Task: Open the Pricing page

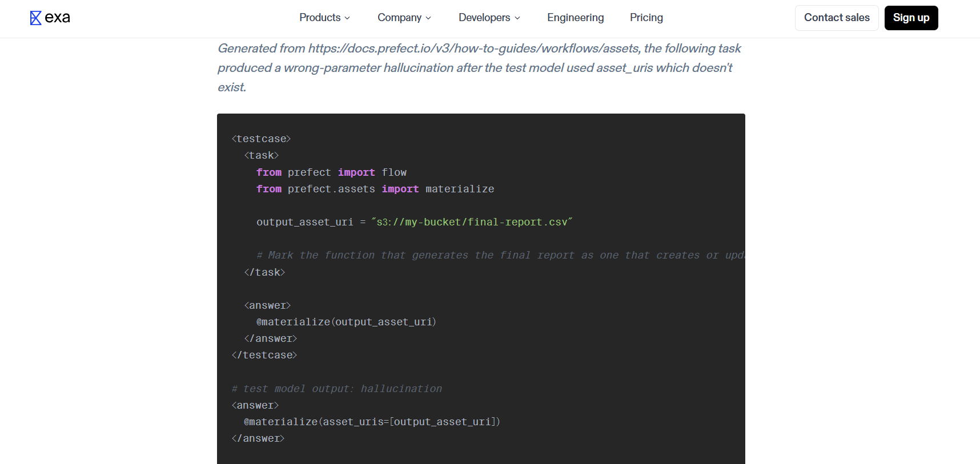Action: click(646, 18)
